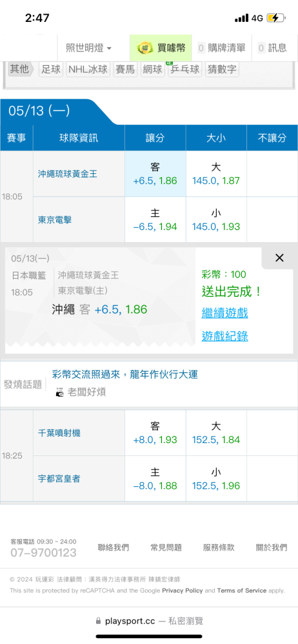The height and width of the screenshot is (644, 298).
Task: Open the 購牌清單 list
Action: [x=222, y=48]
